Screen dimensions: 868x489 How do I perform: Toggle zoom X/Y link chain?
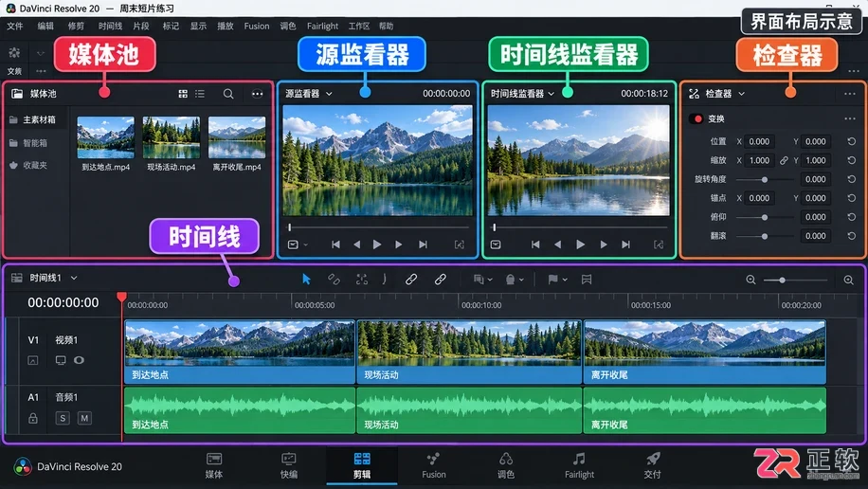pos(784,160)
